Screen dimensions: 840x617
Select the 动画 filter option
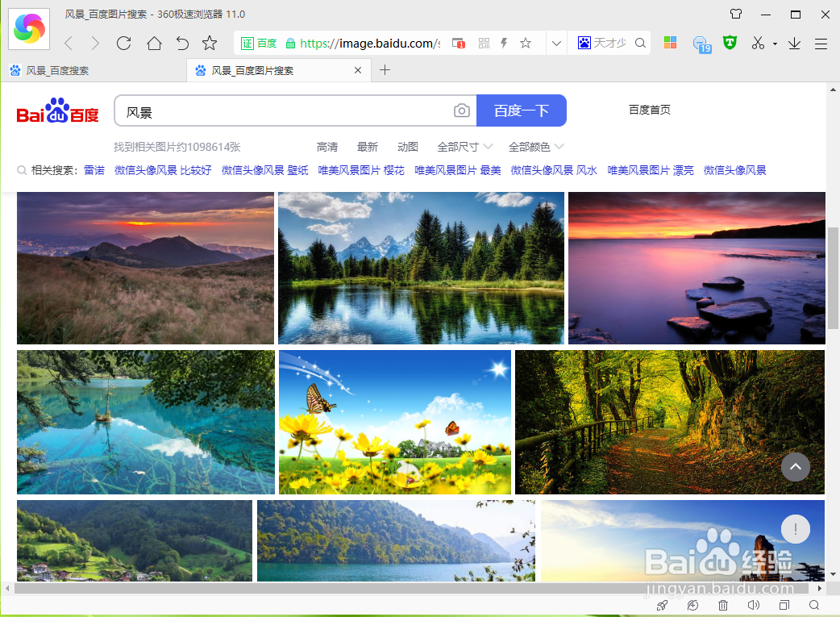(407, 147)
